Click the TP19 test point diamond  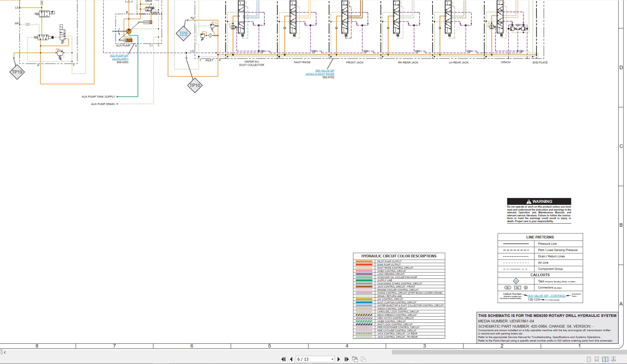click(17, 72)
